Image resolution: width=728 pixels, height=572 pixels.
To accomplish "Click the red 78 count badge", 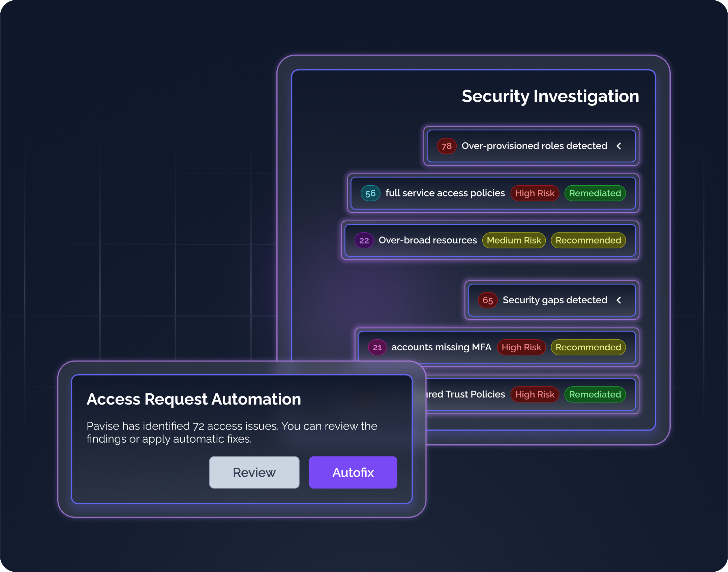I will (447, 146).
